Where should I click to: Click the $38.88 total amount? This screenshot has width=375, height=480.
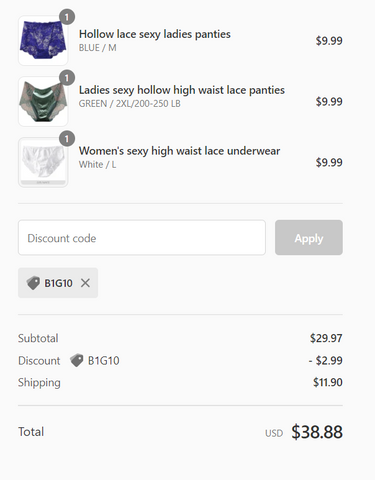point(317,432)
